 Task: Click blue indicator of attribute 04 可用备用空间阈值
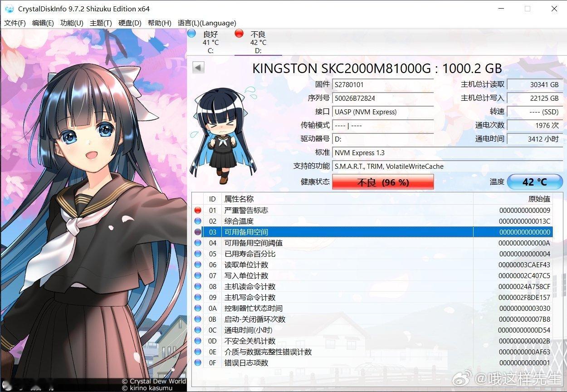point(198,243)
